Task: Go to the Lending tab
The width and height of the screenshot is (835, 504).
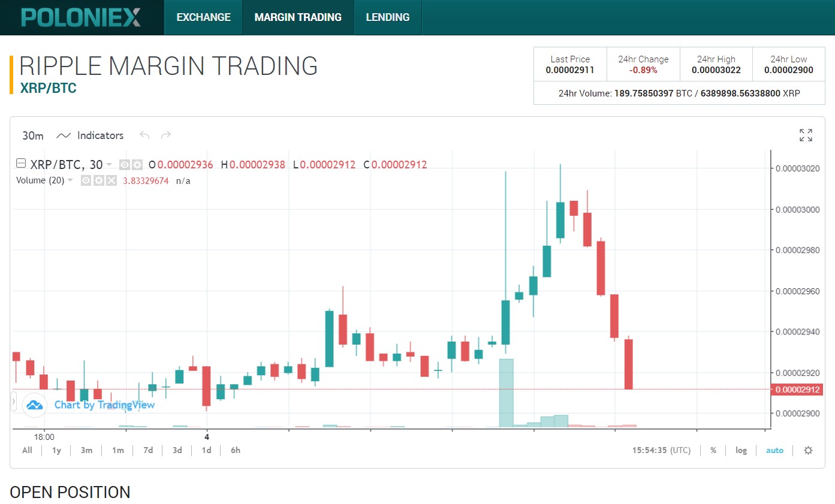Action: coord(388,17)
